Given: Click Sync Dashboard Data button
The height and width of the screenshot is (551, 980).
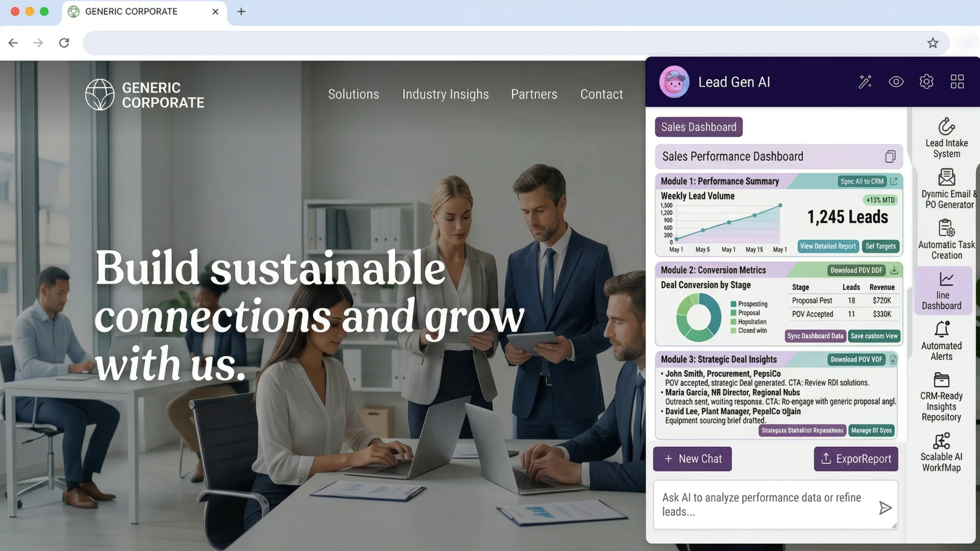Looking at the screenshot, I should (x=815, y=336).
